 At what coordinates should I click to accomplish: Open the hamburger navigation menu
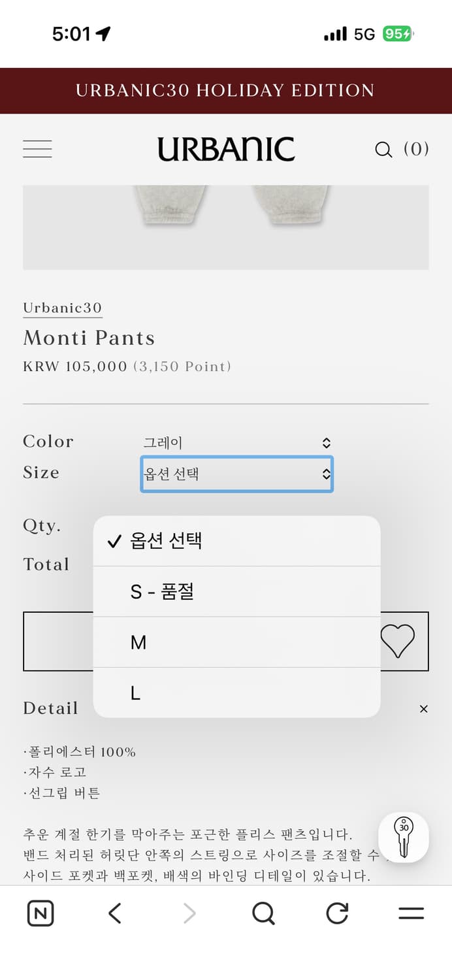[37, 149]
